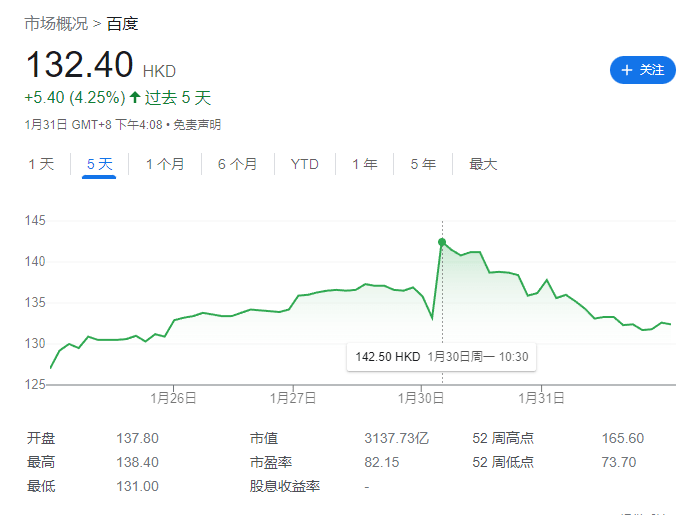Switch chart to 5 年 range

point(423,164)
